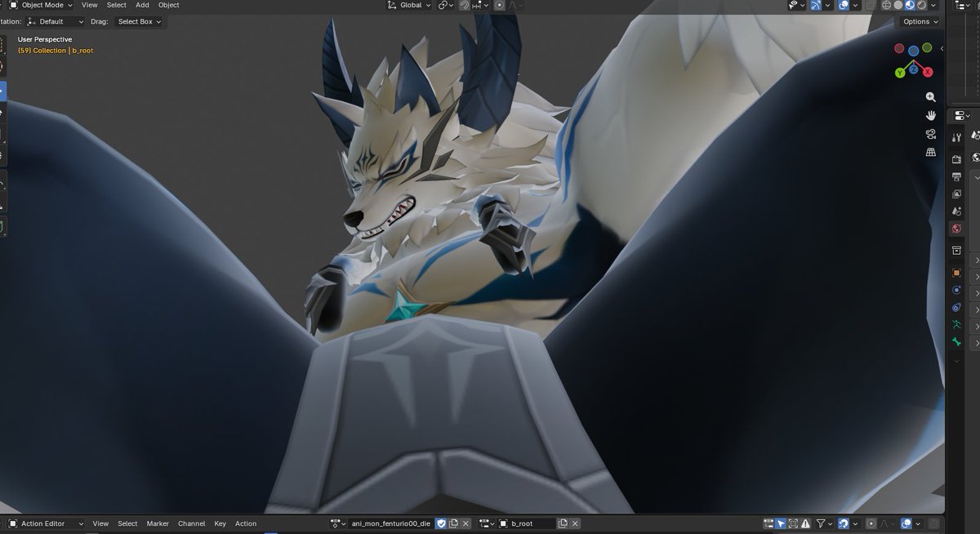Open the object visibility eye dropdown
Screen dimensions: 980x534
(798, 5)
